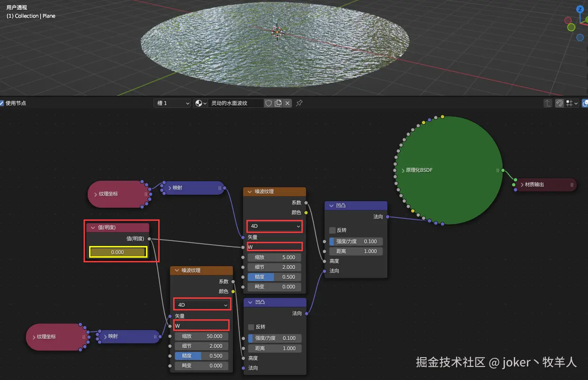
Task: Click 系数 output socket on noise with 缩放 50.000
Action: coord(233,281)
